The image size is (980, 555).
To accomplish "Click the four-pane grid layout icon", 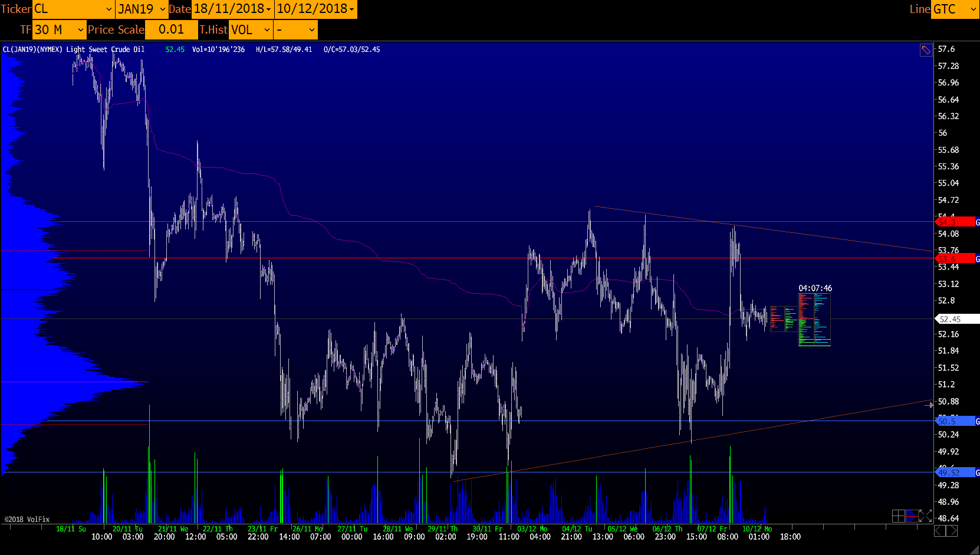I will (x=898, y=516).
